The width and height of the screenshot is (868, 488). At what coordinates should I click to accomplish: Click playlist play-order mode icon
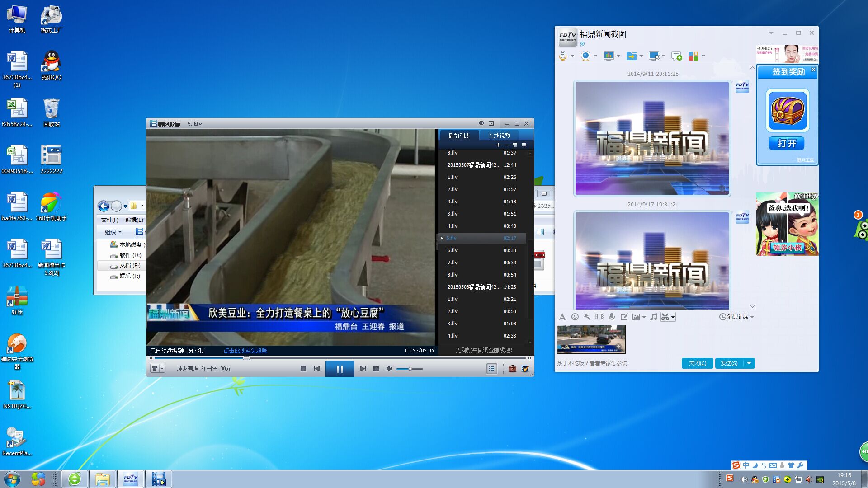point(524,145)
